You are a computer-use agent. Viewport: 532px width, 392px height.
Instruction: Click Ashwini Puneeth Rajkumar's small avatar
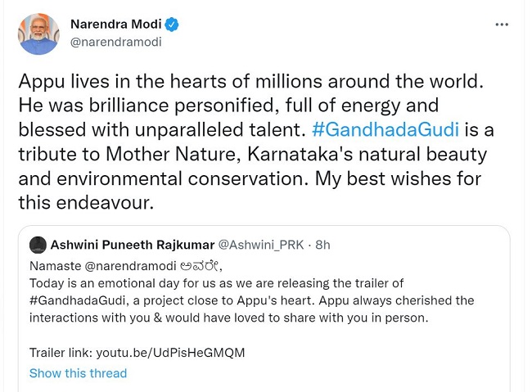tap(37, 245)
